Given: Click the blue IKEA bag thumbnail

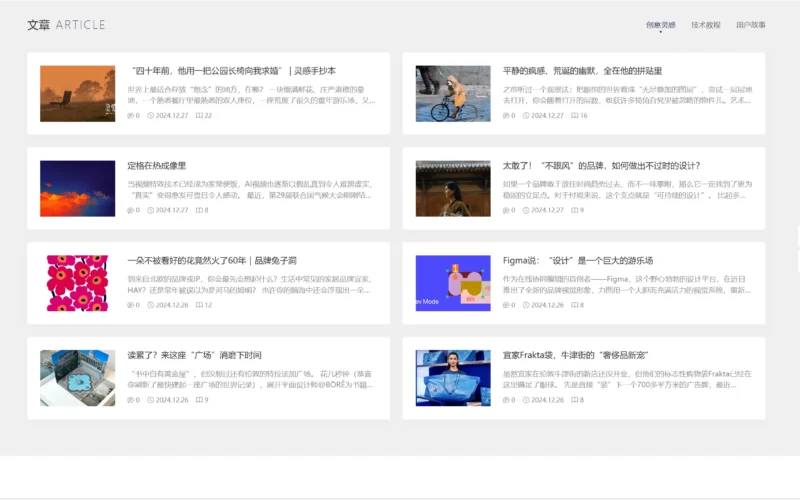Looking at the screenshot, I should [453, 378].
